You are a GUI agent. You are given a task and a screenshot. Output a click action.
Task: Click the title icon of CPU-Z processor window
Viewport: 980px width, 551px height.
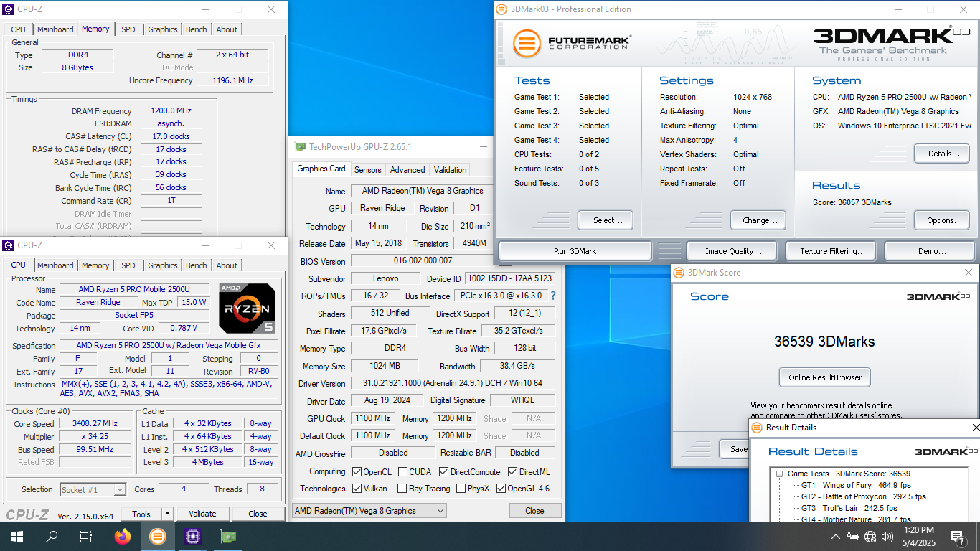tap(9, 245)
